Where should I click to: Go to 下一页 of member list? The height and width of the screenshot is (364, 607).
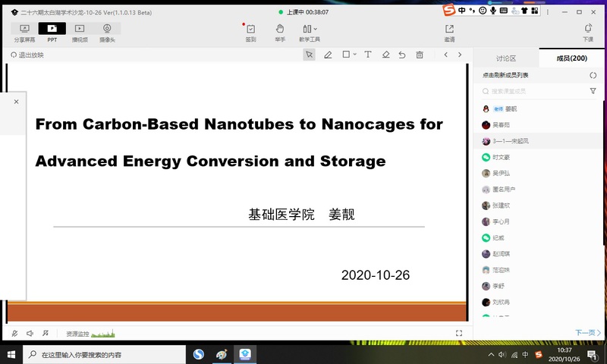588,332
